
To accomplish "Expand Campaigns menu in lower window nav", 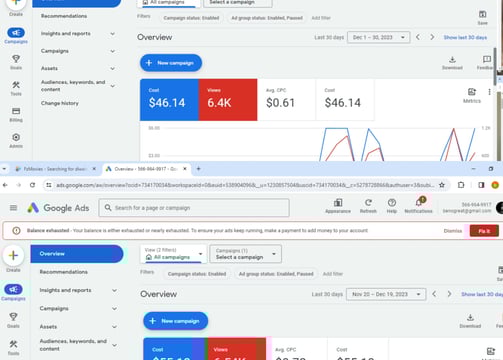I will [114, 309].
